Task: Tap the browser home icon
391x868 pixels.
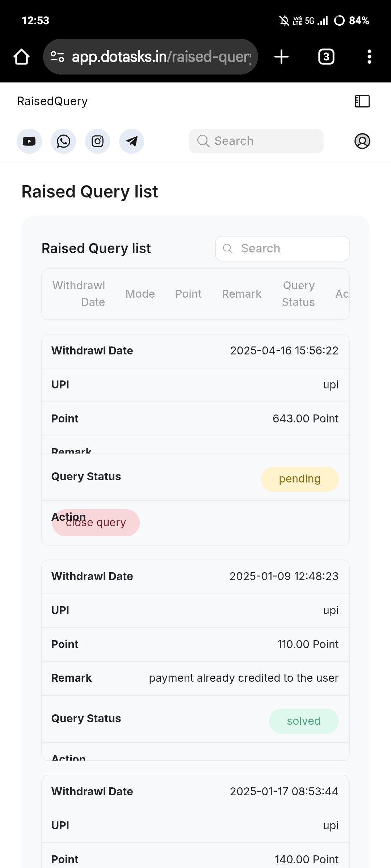Action: coord(21,57)
